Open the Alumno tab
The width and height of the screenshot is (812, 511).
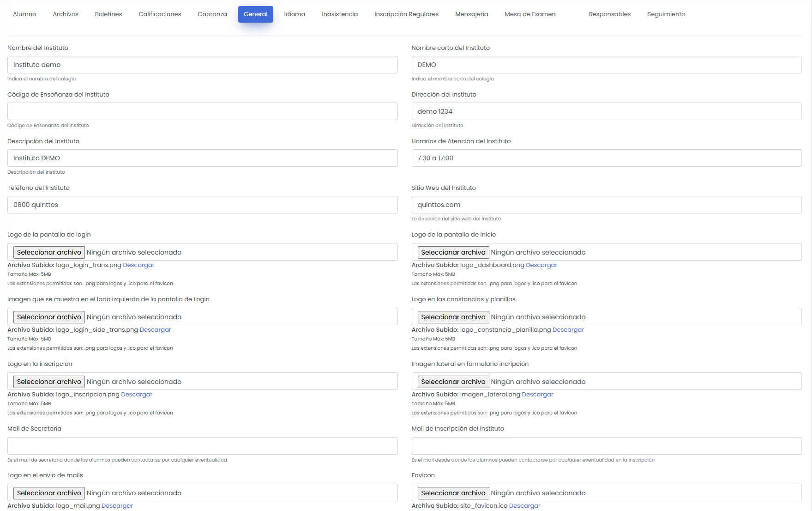(24, 14)
